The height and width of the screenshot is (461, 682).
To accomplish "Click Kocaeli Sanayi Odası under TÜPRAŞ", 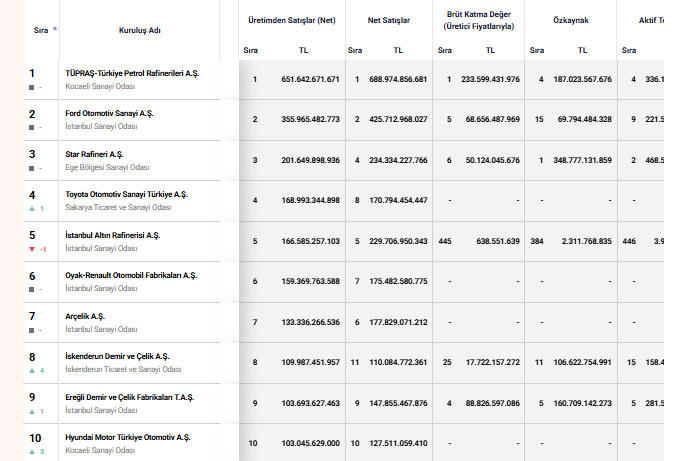I will tap(100, 86).
